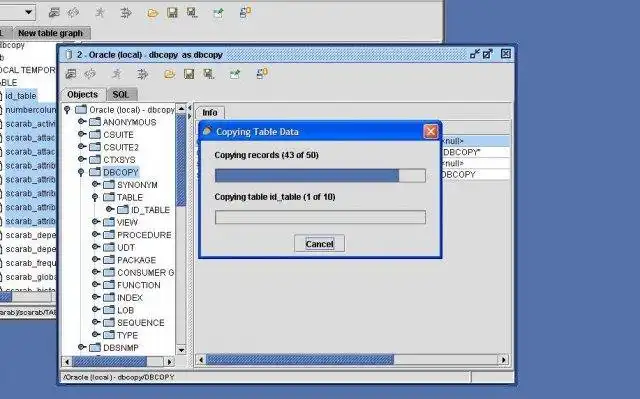This screenshot has height=399, width=640.
Task: Click the icon in Copying Table Data title bar
Action: coord(207,131)
